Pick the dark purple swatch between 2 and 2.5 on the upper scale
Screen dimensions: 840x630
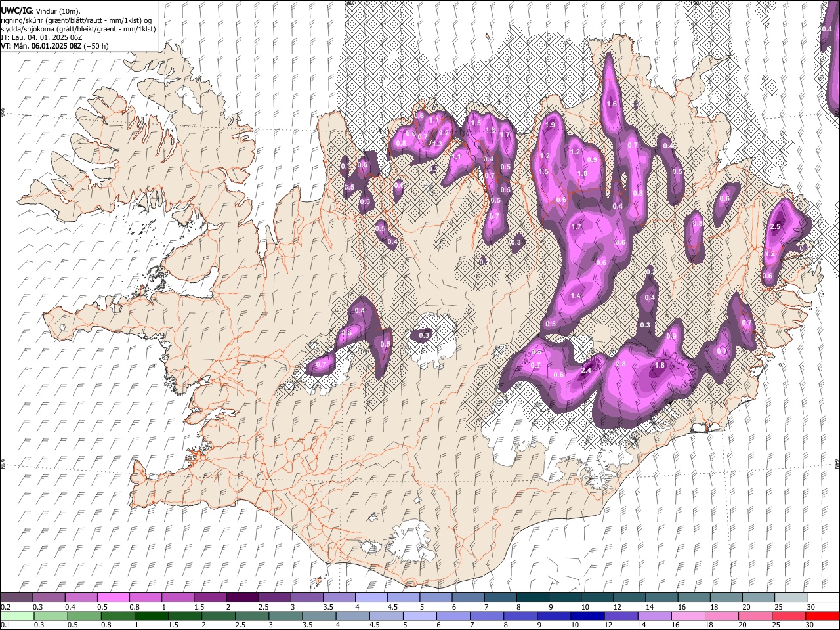(x=242, y=598)
